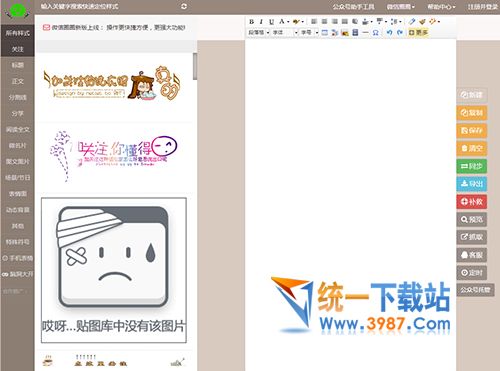Open 公众号助手工具 in the top navigation
The height and width of the screenshot is (371, 500).
point(353,7)
